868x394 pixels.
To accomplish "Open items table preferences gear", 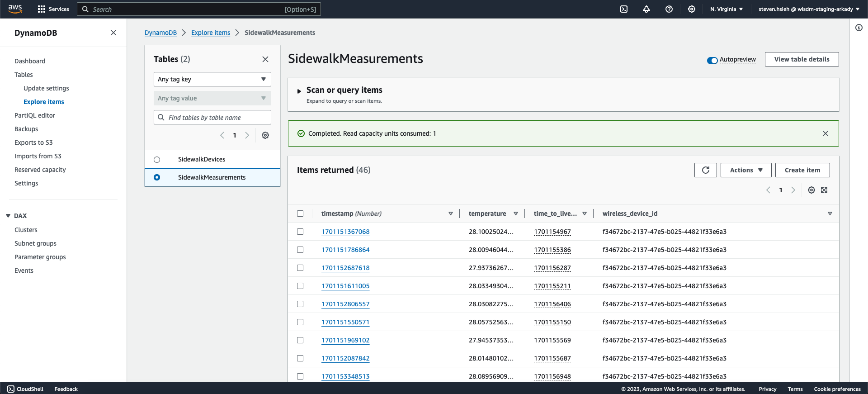I will pos(811,190).
